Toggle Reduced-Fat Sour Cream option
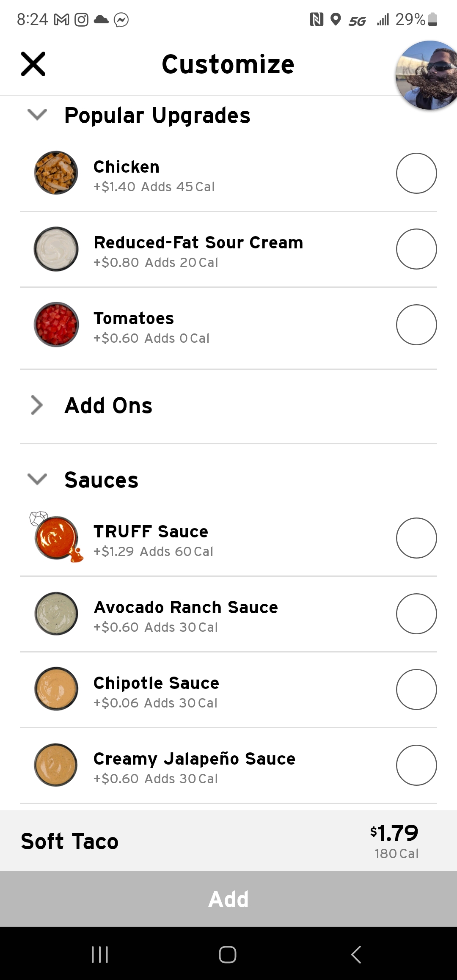Image resolution: width=457 pixels, height=980 pixels. (416, 249)
